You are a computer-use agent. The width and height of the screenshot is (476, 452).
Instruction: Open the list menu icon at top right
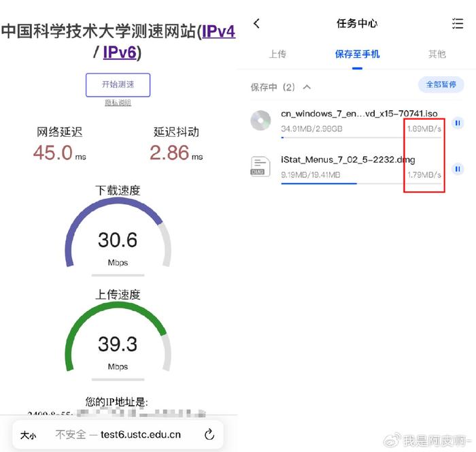pos(458,23)
